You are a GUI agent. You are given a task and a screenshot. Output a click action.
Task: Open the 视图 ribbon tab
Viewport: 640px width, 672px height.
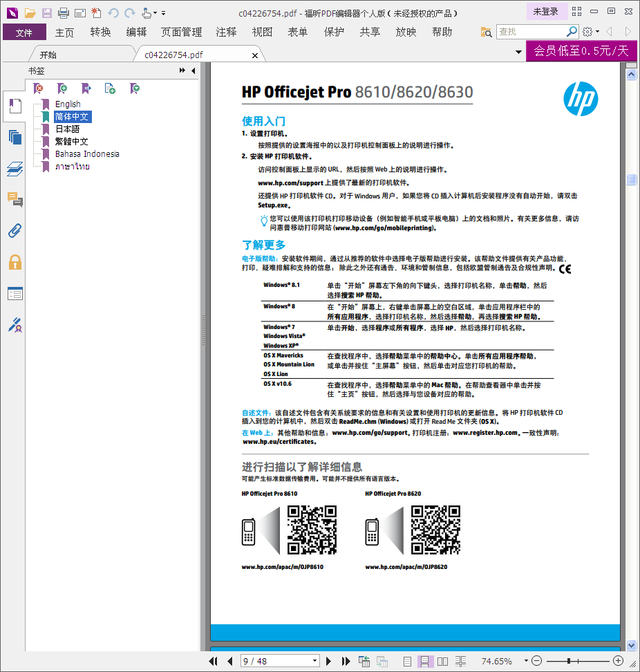tap(262, 32)
